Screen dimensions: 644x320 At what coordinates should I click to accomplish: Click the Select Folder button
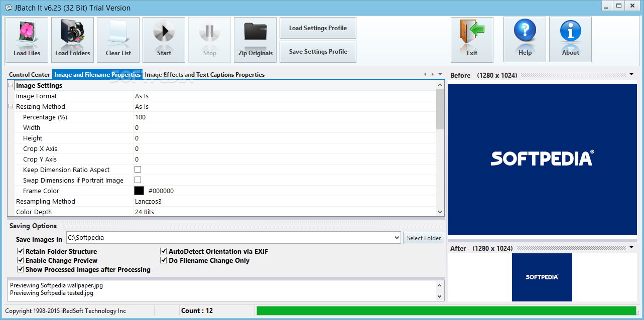coord(424,238)
